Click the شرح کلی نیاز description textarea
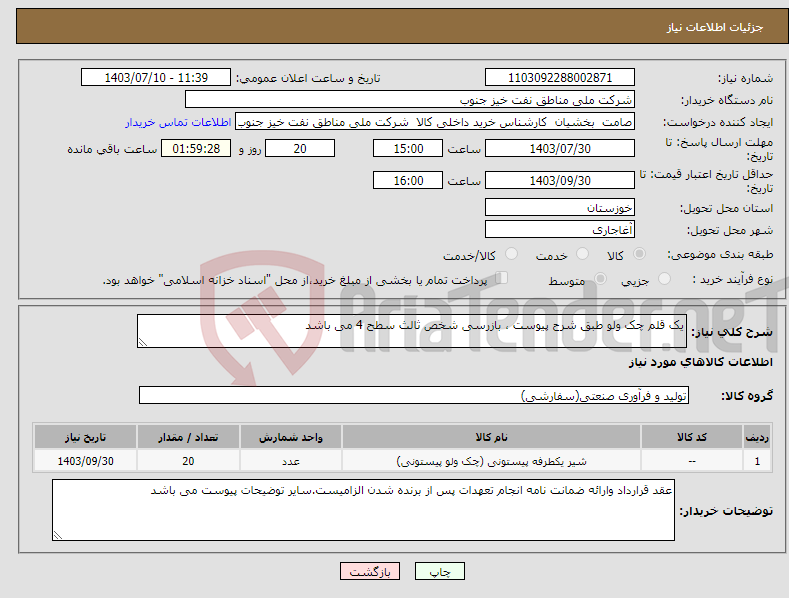This screenshot has width=789, height=598. 412,331
